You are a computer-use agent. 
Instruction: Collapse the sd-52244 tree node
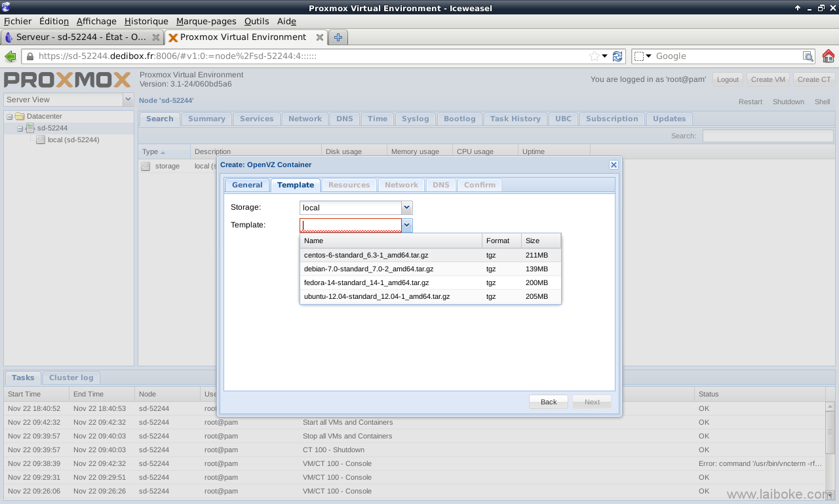20,128
